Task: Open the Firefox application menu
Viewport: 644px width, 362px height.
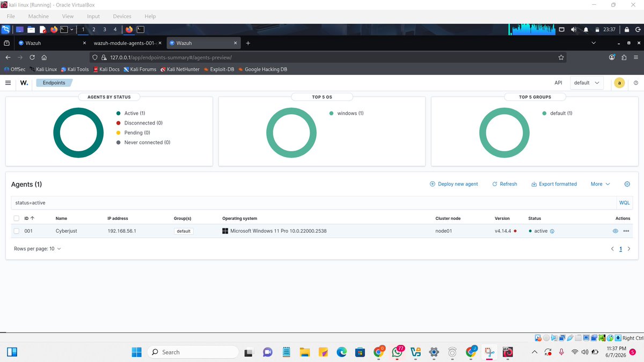Action: pos(636,57)
